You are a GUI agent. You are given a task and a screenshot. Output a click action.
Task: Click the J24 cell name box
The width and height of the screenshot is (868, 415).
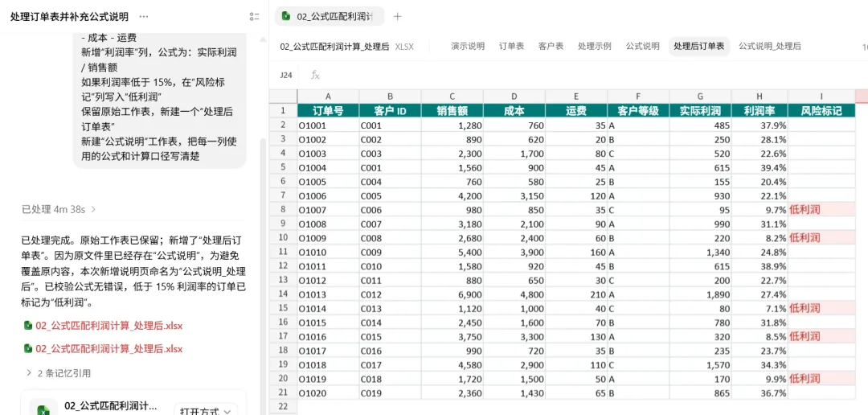pyautogui.click(x=285, y=75)
